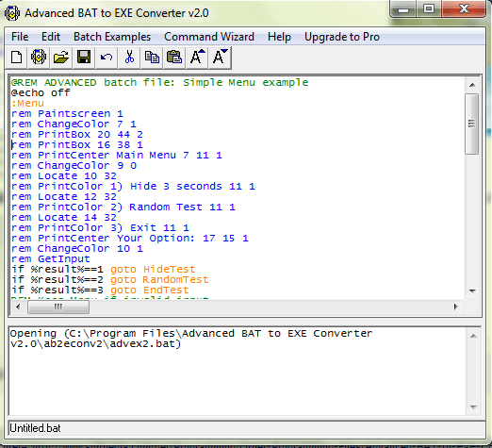Screen dimensions: 492x448
Task: Minimize the Converter window
Action: pyautogui.click(x=403, y=9)
